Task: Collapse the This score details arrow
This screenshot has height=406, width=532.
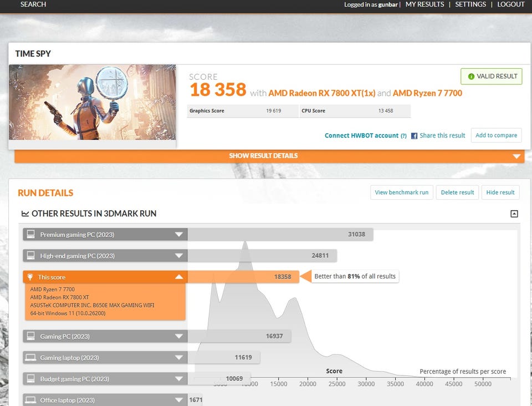Action: point(178,277)
